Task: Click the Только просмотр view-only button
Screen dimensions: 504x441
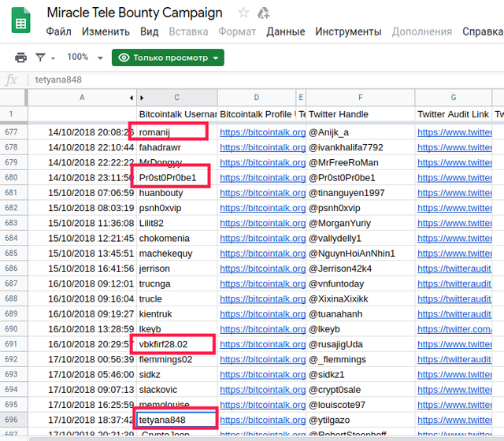Action: [168, 57]
